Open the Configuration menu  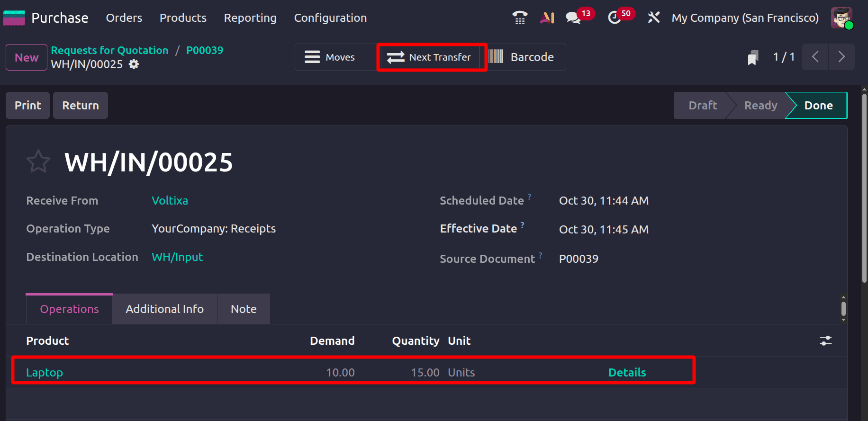330,18
